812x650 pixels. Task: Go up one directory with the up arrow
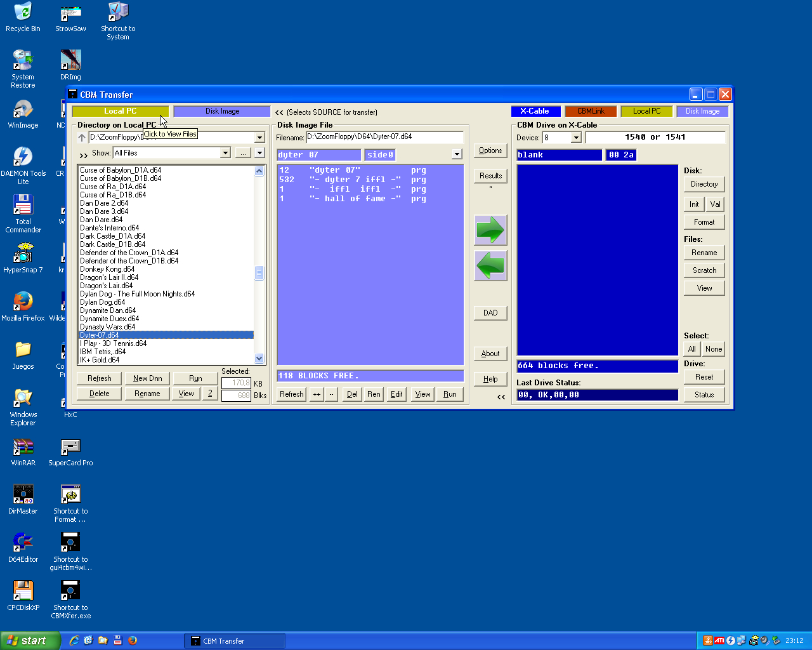82,137
